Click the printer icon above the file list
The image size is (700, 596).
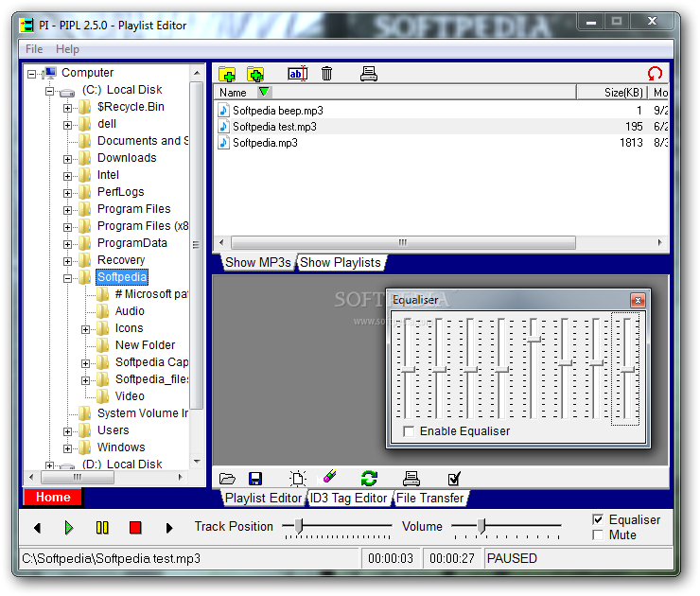point(369,74)
